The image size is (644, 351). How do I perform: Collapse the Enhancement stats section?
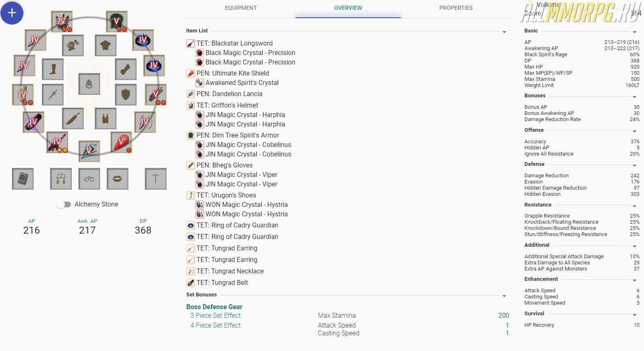[x=635, y=280]
